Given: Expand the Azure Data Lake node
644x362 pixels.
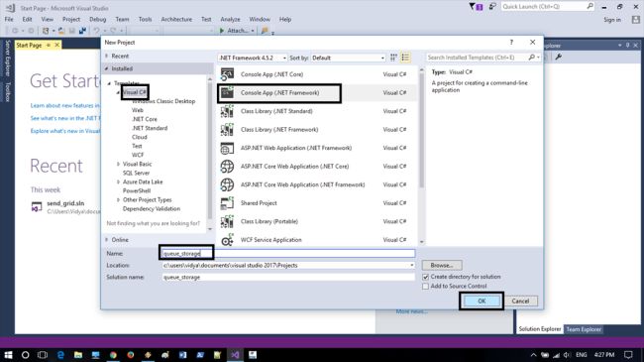Looking at the screenshot, I should click(x=118, y=181).
